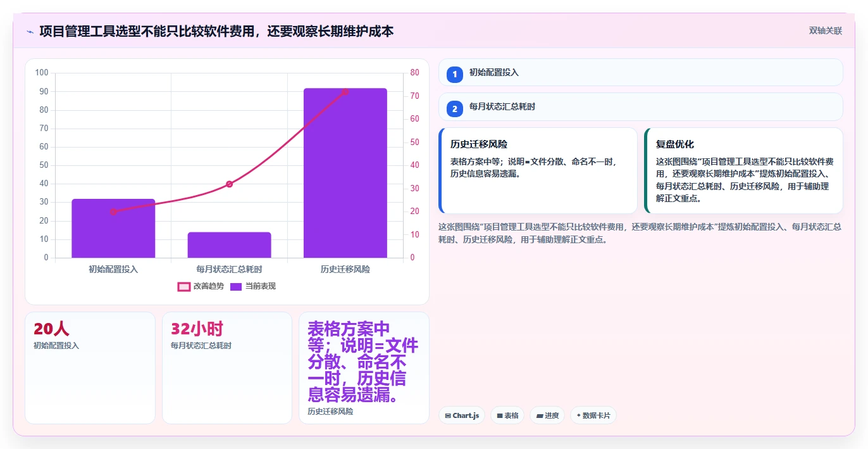Click the 历史迁移风险 tall purple bar
Viewport: 868px width, 449px height.
coord(345,173)
